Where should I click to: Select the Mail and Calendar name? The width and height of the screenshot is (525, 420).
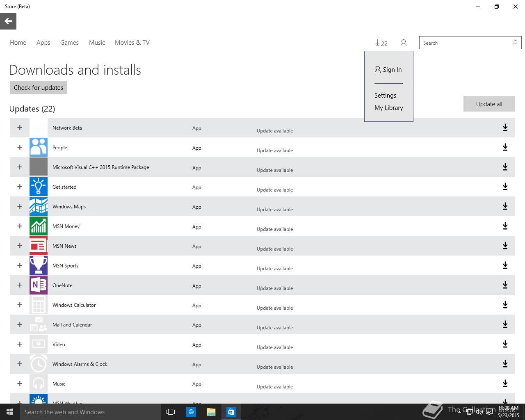tap(72, 325)
